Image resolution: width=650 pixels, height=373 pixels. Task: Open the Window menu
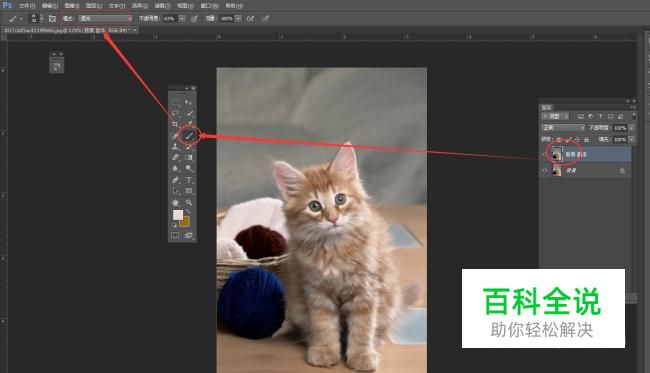pyautogui.click(x=209, y=6)
